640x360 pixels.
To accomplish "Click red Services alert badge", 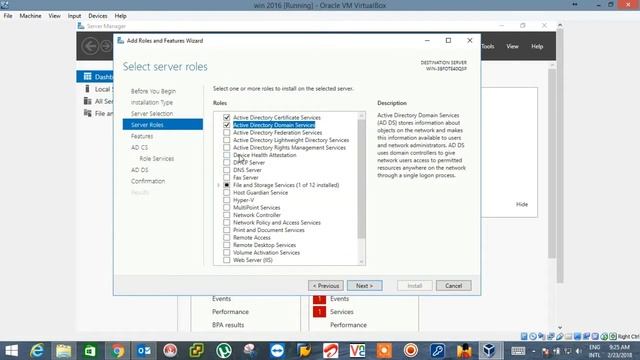I will click(319, 312).
